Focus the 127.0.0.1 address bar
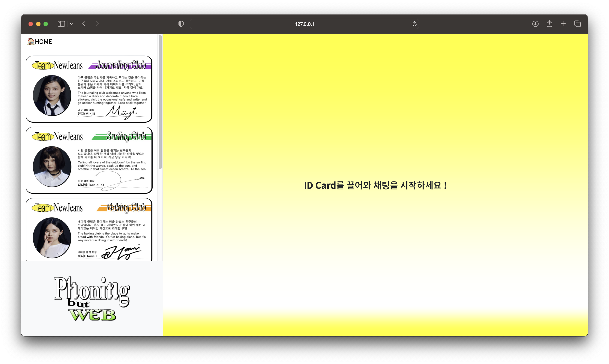This screenshot has width=609, height=364. [x=304, y=24]
